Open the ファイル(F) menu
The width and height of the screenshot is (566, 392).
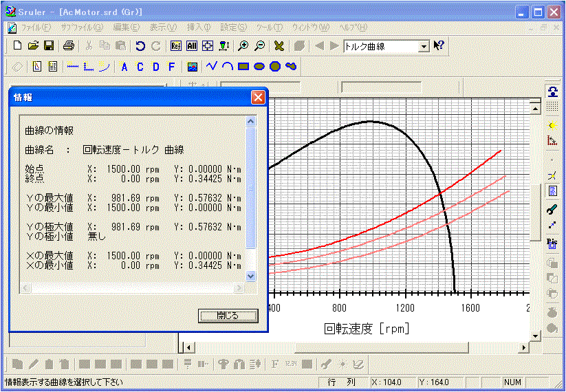(36, 28)
